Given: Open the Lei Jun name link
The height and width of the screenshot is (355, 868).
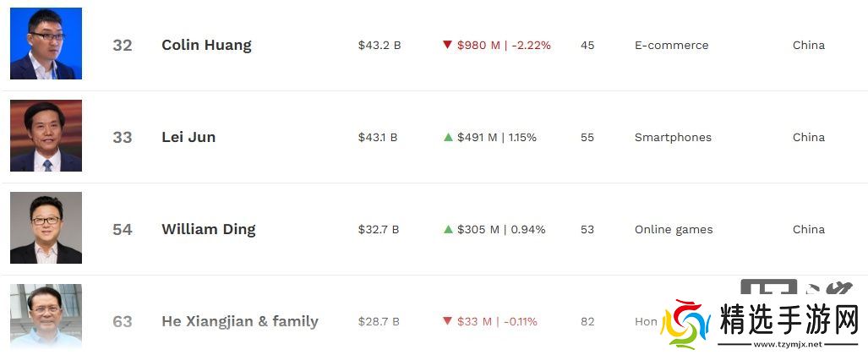Looking at the screenshot, I should 188,137.
